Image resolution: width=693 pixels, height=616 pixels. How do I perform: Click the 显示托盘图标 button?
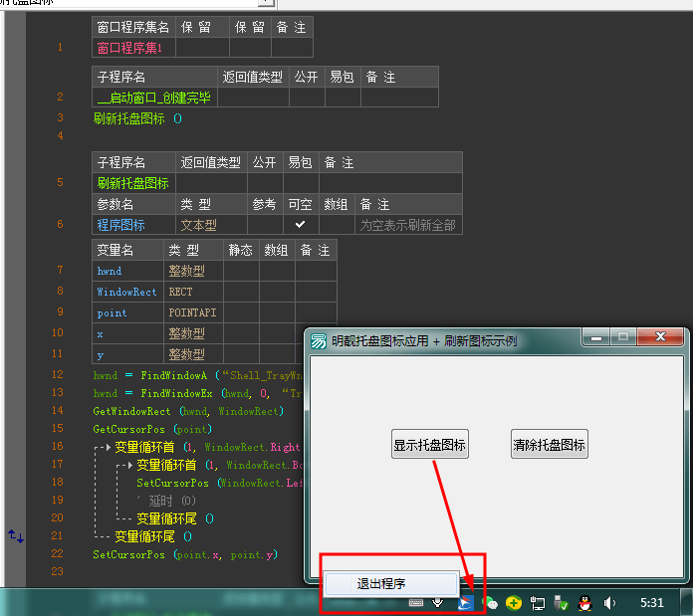coord(430,445)
